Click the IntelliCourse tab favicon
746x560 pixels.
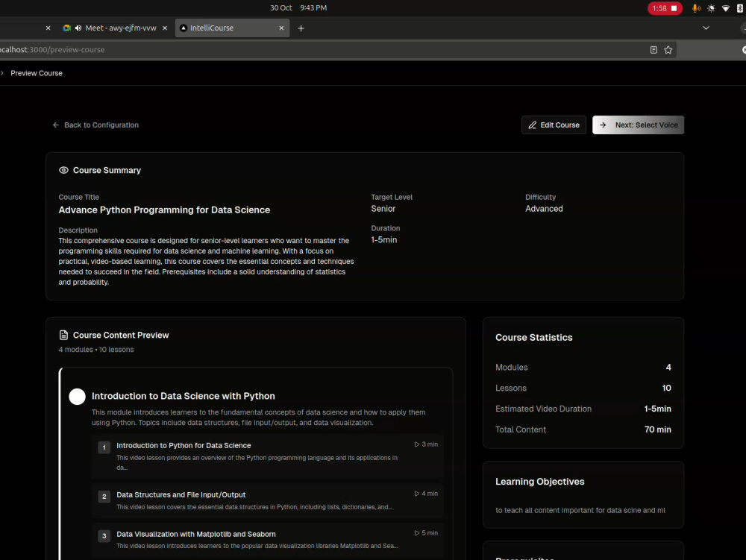[x=184, y=28]
